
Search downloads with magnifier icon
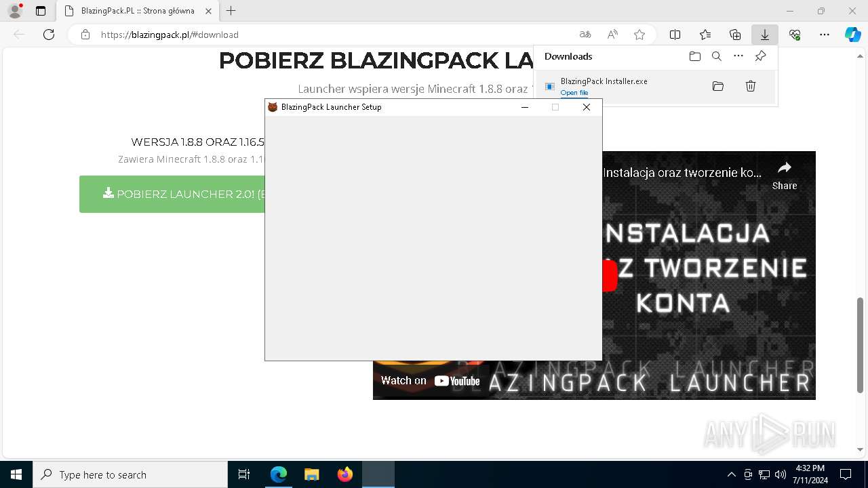click(x=716, y=56)
